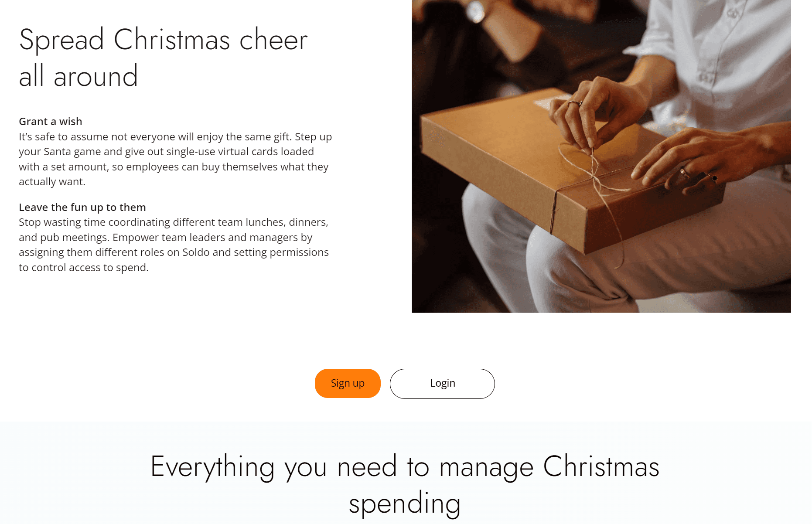The image size is (812, 524).
Task: Click the 'Leave the fun up to them' subheading
Action: click(x=82, y=207)
